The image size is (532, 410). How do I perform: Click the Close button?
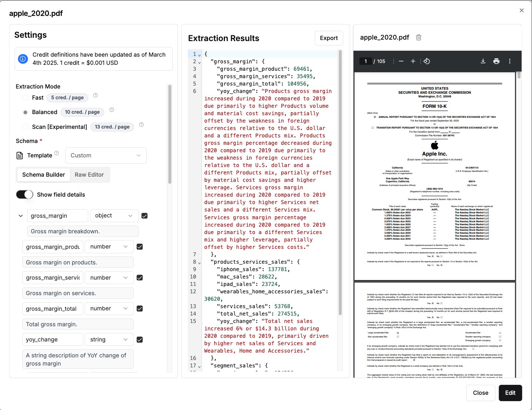tap(481, 393)
